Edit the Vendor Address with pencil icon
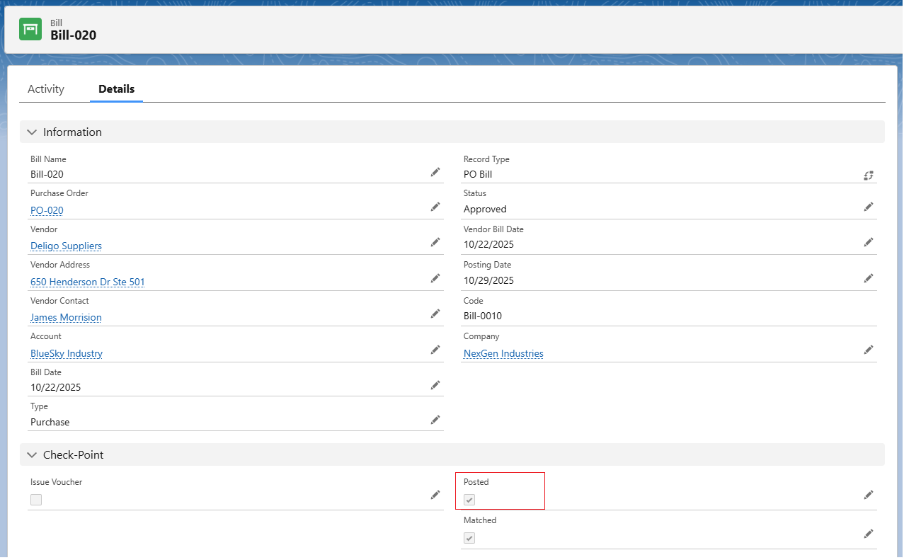903x558 pixels. click(435, 278)
